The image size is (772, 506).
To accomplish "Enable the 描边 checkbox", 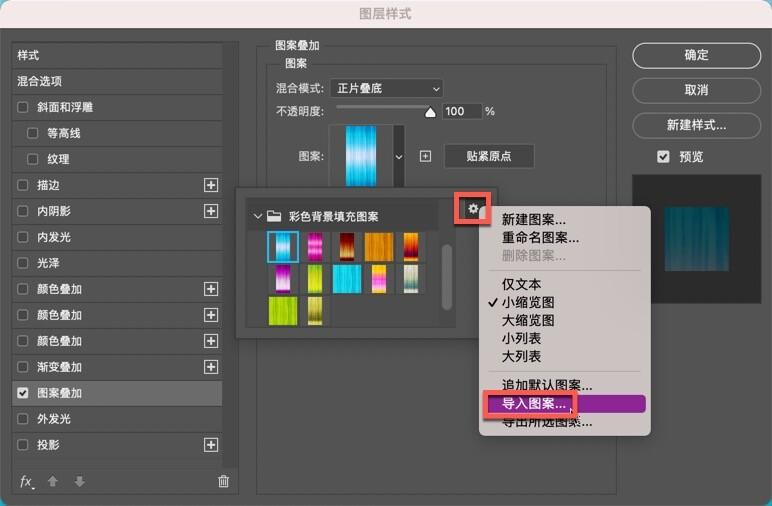I will pyautogui.click(x=23, y=185).
